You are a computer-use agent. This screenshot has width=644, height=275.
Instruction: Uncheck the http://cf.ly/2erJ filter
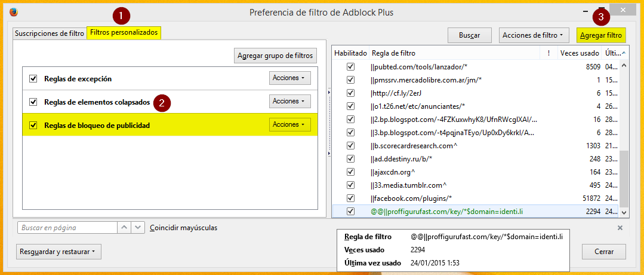(x=350, y=93)
